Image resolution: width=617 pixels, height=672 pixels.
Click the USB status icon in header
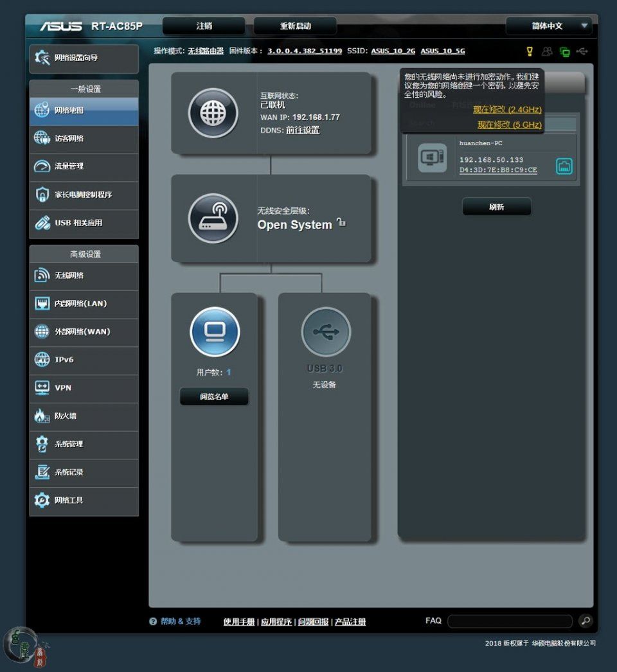582,51
